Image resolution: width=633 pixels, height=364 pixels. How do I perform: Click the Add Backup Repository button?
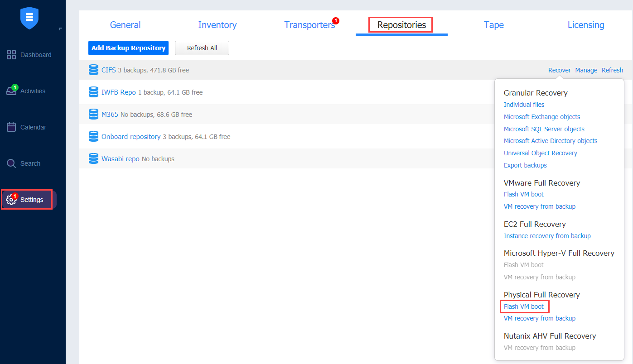point(128,48)
